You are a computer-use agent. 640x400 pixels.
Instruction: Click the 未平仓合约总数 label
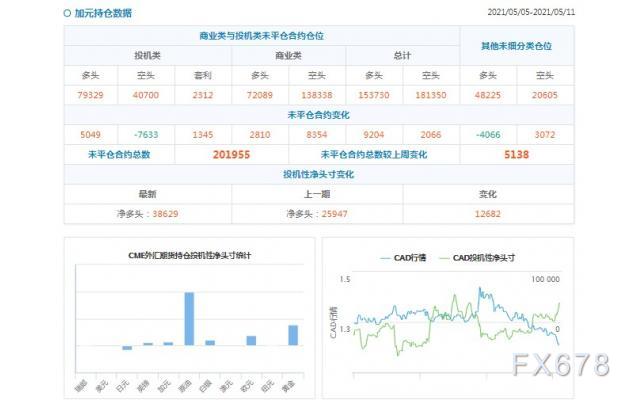point(119,155)
